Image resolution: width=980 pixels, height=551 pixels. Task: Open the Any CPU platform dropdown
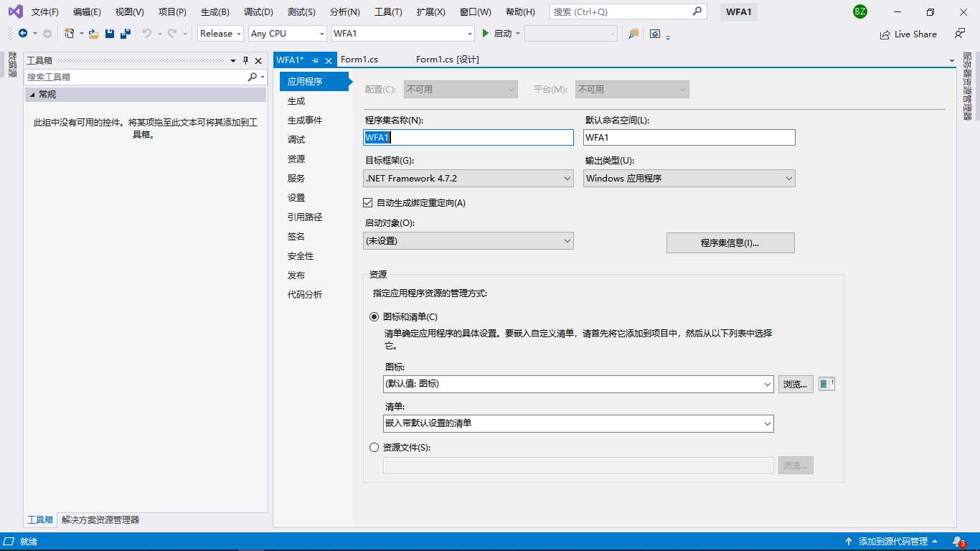point(288,34)
